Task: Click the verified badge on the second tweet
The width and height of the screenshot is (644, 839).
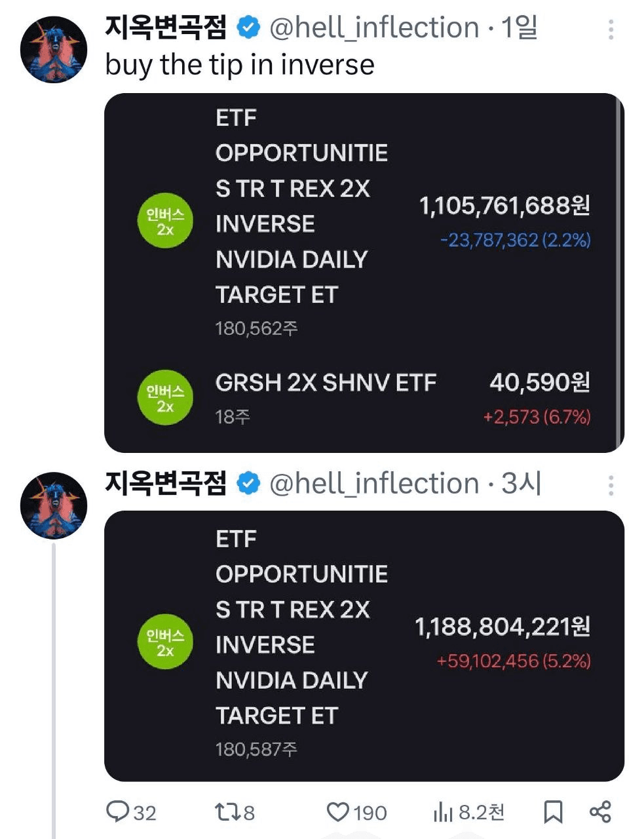Action: click(x=248, y=484)
